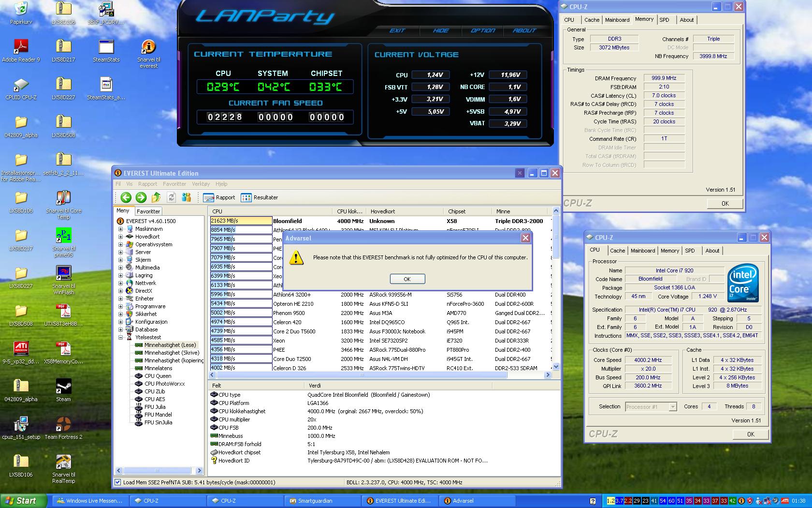Select Team Fortress 2 desktop icon
The width and height of the screenshot is (812, 508).
pyautogui.click(x=63, y=428)
